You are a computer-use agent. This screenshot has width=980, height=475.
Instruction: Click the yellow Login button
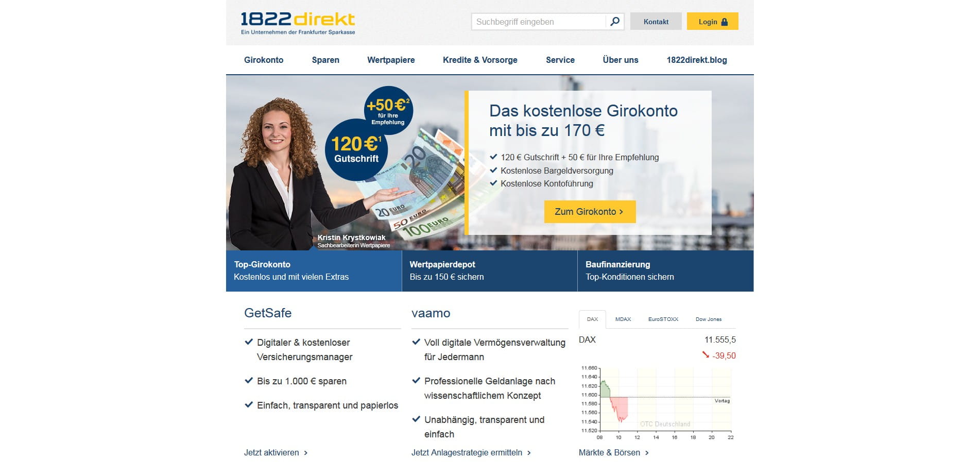712,22
